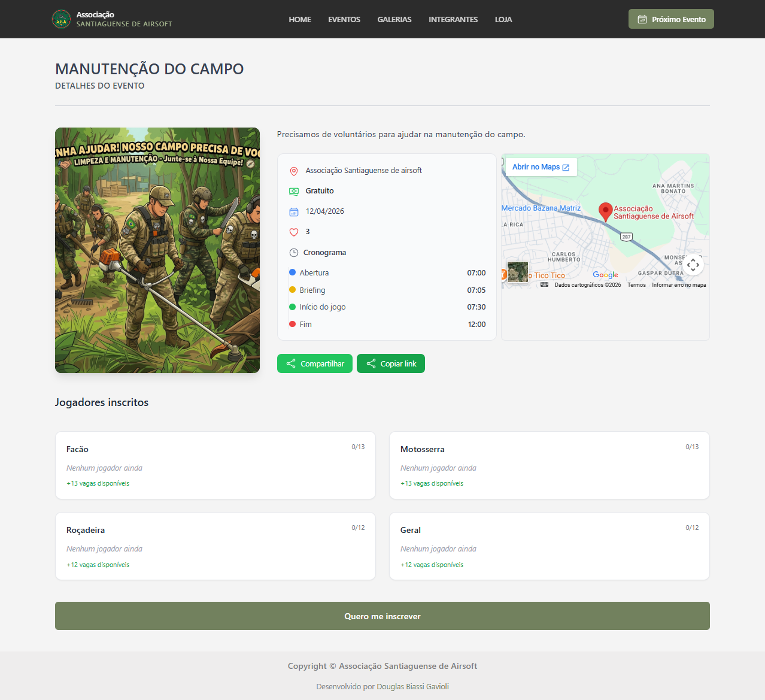Click Informar erro no mapa link
Image resolution: width=765 pixels, height=700 pixels.
(x=679, y=285)
